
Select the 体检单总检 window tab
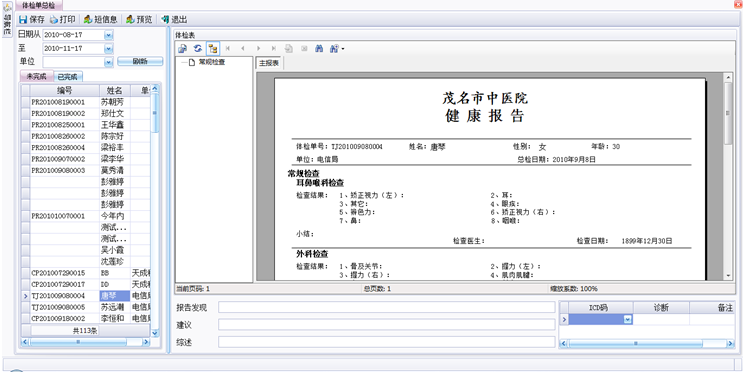38,5
